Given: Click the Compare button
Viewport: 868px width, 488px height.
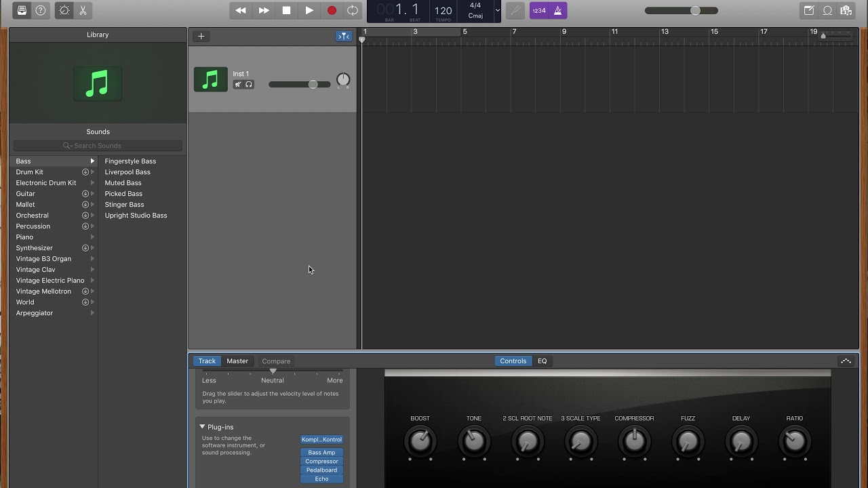Looking at the screenshot, I should pos(276,361).
